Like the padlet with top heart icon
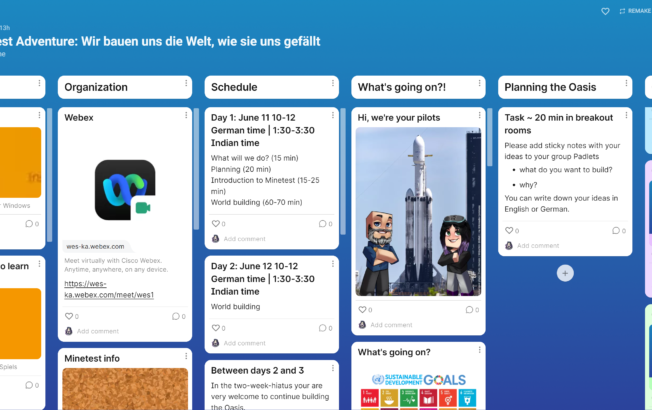Image resolution: width=652 pixels, height=410 pixels. point(605,11)
